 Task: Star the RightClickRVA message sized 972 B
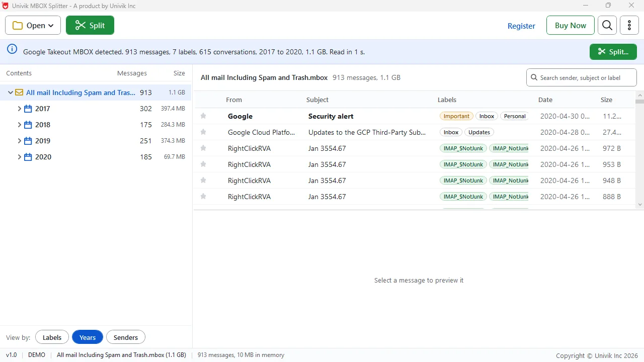pyautogui.click(x=203, y=148)
